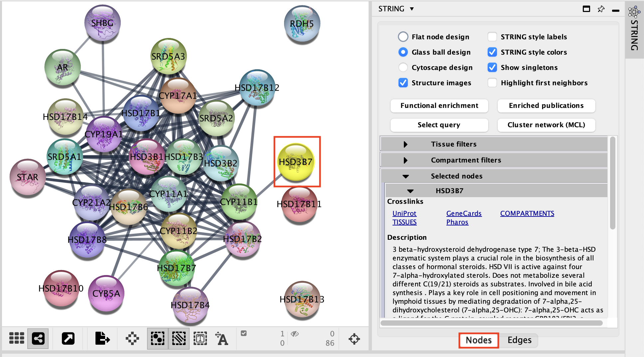Click the annotation selection icon

click(x=200, y=339)
